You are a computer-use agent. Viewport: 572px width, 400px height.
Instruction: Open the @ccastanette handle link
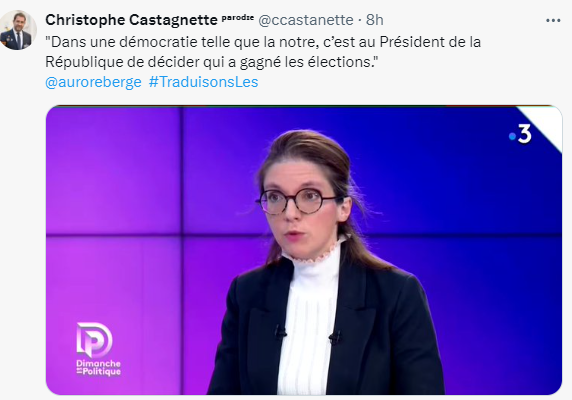(306, 20)
